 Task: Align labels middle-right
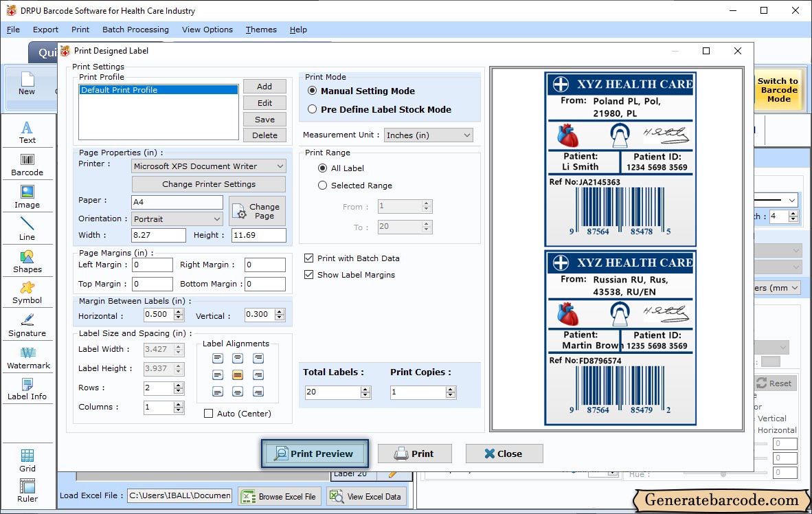click(258, 375)
